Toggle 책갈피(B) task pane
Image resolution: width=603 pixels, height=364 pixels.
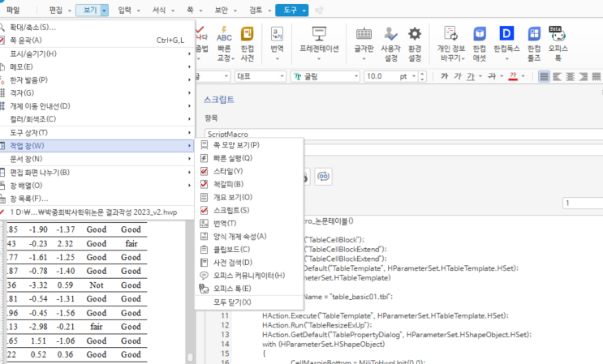[x=249, y=184]
